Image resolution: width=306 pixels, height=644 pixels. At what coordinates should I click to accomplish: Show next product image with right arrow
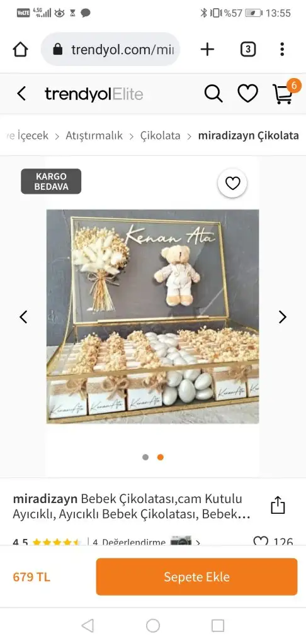[282, 317]
